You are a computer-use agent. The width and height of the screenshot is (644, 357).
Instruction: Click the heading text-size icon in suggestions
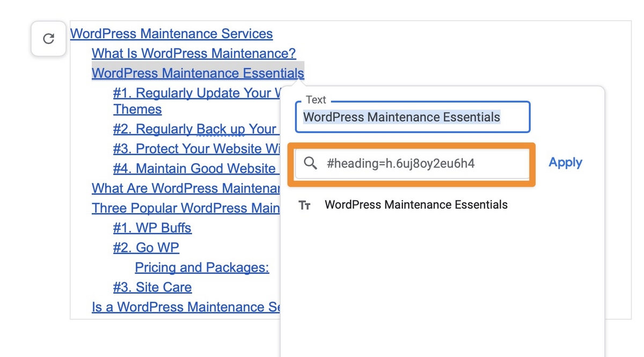(x=305, y=205)
